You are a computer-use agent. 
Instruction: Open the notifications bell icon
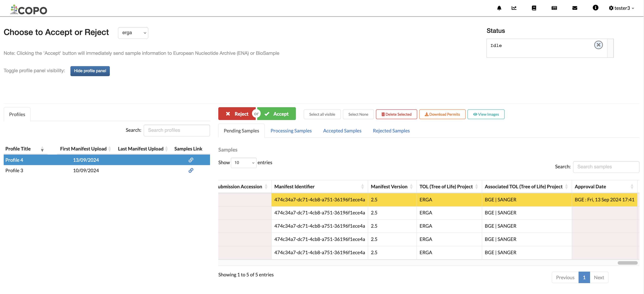point(499,8)
